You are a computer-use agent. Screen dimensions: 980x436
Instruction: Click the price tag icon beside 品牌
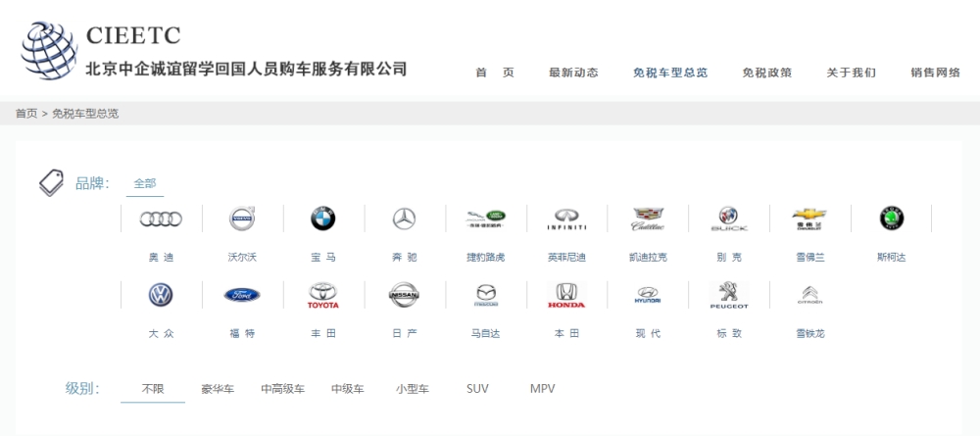(x=51, y=182)
